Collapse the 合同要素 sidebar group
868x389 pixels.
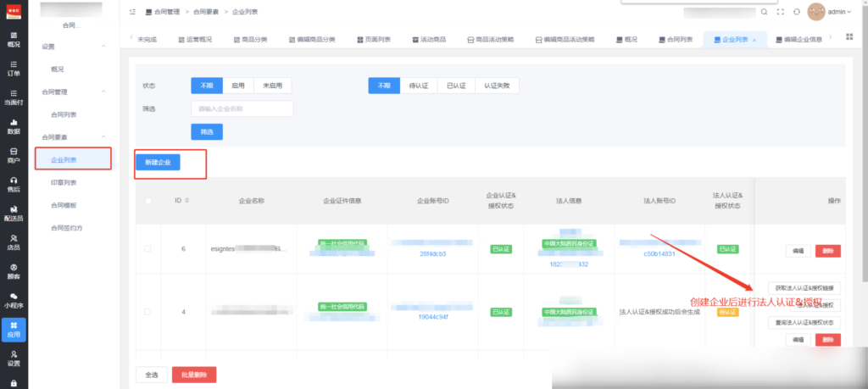(x=103, y=136)
